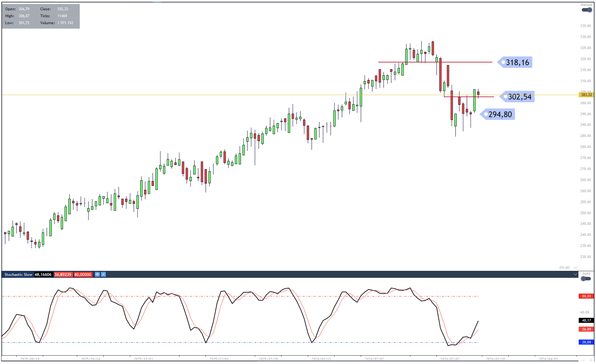Click the 36,89239 signal value box
596x364 pixels.
63,274
